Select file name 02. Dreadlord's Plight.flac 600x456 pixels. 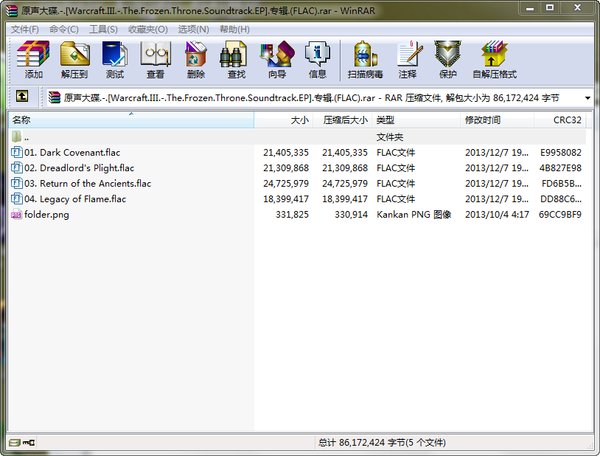[x=79, y=168]
